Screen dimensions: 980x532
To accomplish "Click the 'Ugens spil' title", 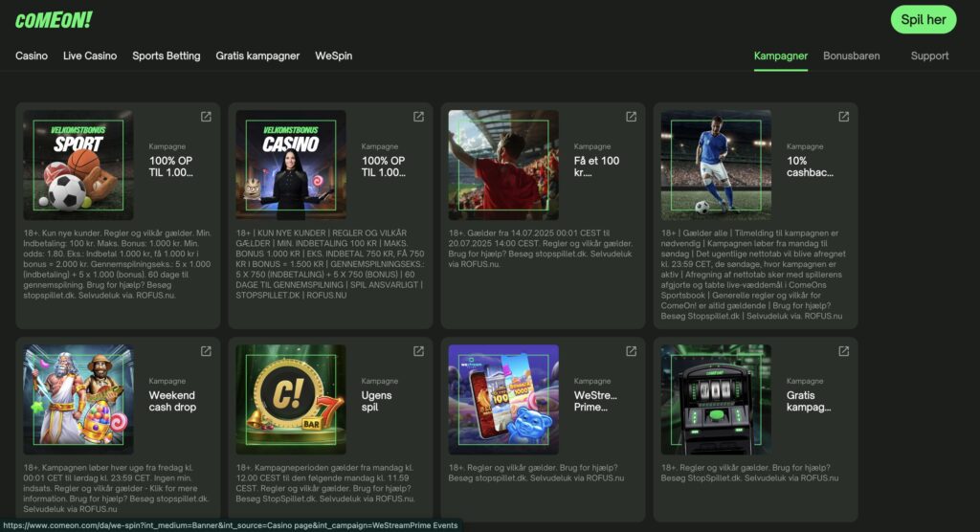I will [x=376, y=401].
